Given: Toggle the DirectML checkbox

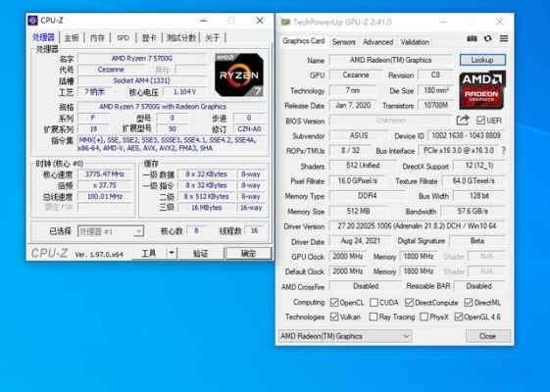Looking at the screenshot, I should [469, 302].
